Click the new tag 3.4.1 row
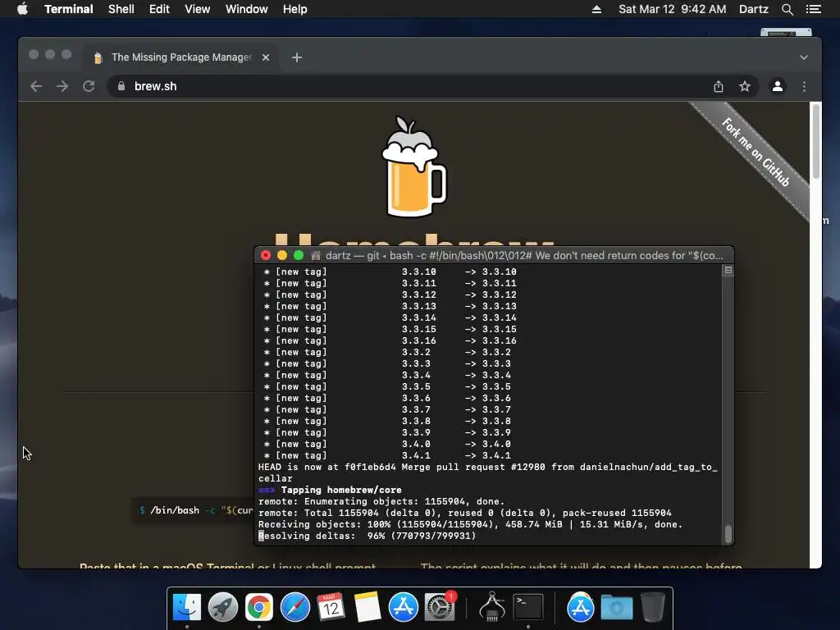 (x=387, y=456)
